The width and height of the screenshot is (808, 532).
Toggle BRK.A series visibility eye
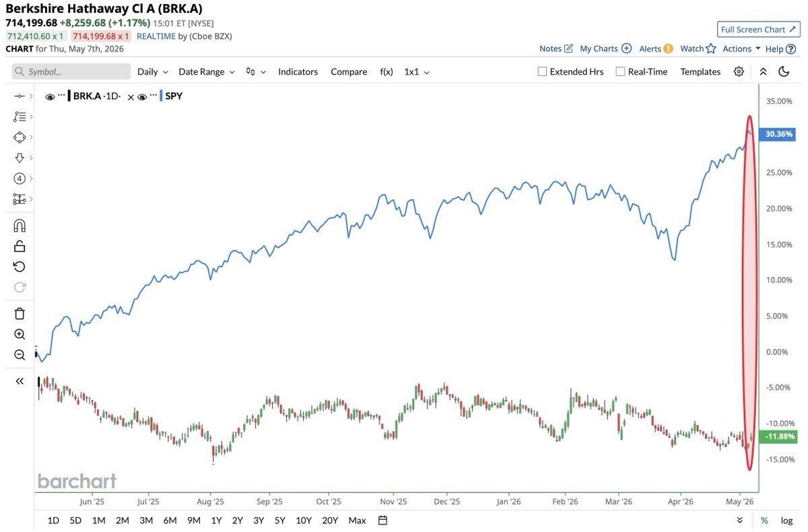point(50,96)
